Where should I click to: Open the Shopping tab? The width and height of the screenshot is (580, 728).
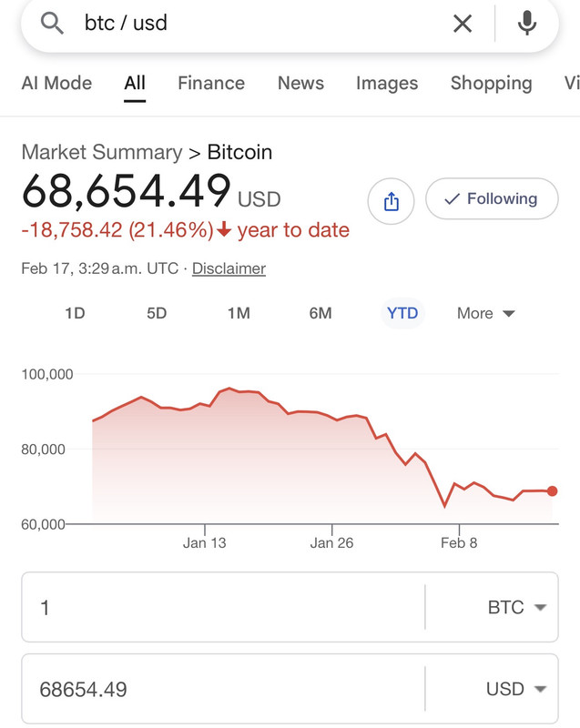point(492,83)
